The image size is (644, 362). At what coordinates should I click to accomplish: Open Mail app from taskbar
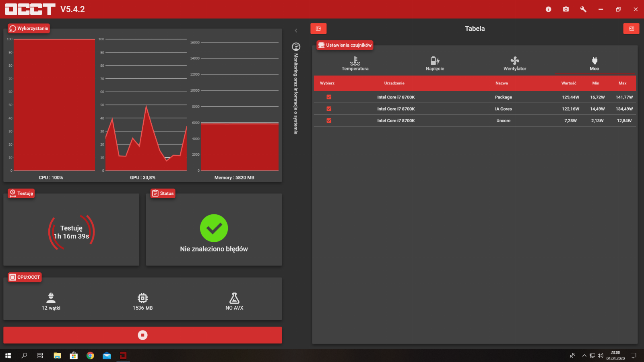(x=107, y=356)
